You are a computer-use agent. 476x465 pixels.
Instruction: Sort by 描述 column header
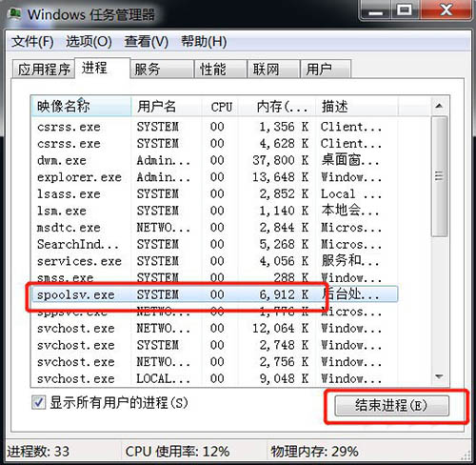point(357,107)
